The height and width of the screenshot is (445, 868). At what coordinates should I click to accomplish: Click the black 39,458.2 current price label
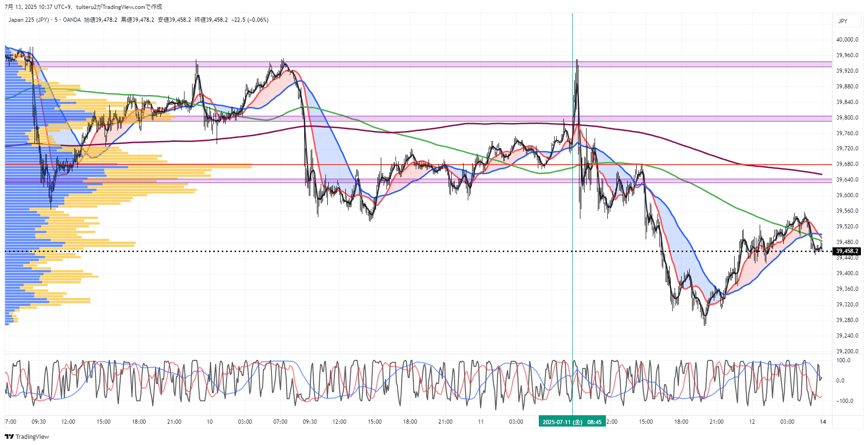pos(847,251)
